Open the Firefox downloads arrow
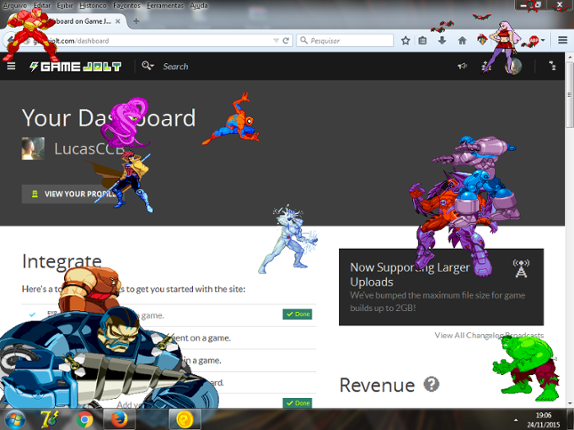 442,41
